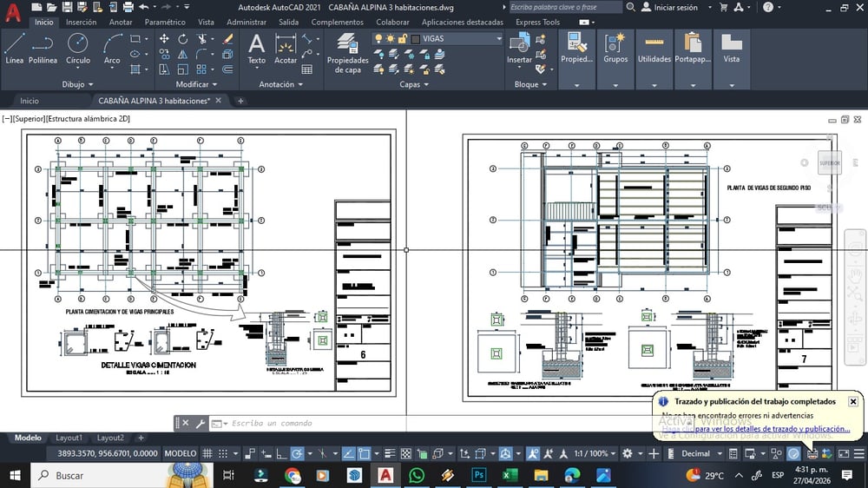
Task: Click the Insertar block button
Action: (519, 49)
